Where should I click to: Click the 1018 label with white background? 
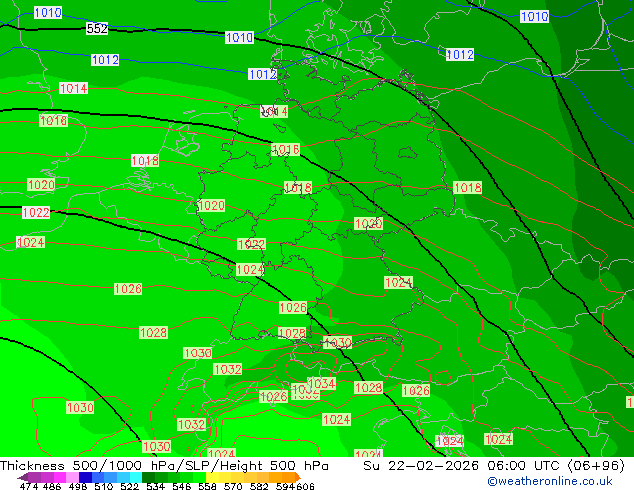[x=145, y=161]
